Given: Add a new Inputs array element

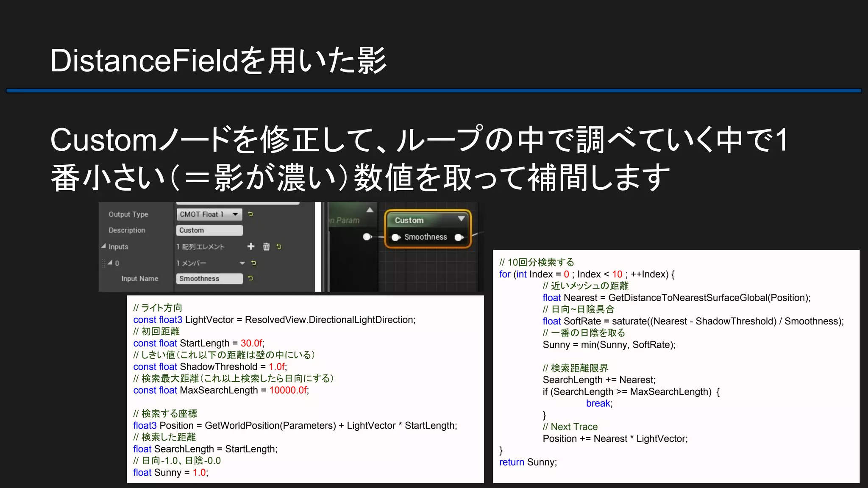Looking at the screenshot, I should [251, 246].
